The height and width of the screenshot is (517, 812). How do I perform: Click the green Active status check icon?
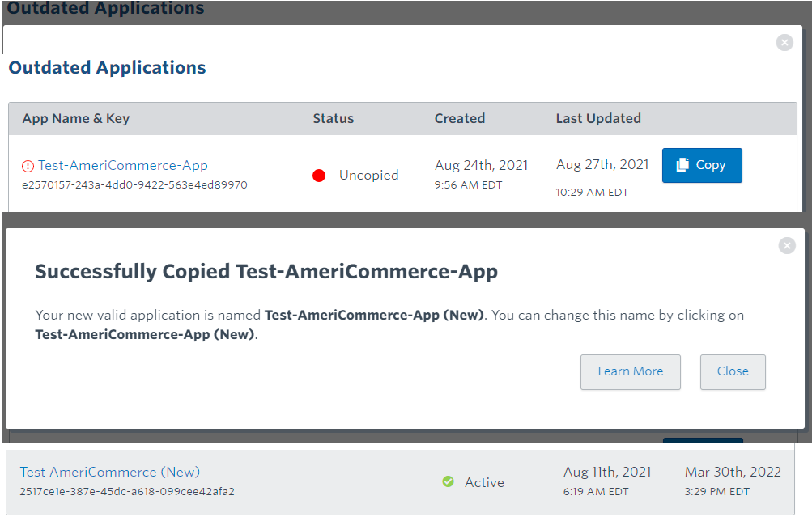pyautogui.click(x=448, y=482)
